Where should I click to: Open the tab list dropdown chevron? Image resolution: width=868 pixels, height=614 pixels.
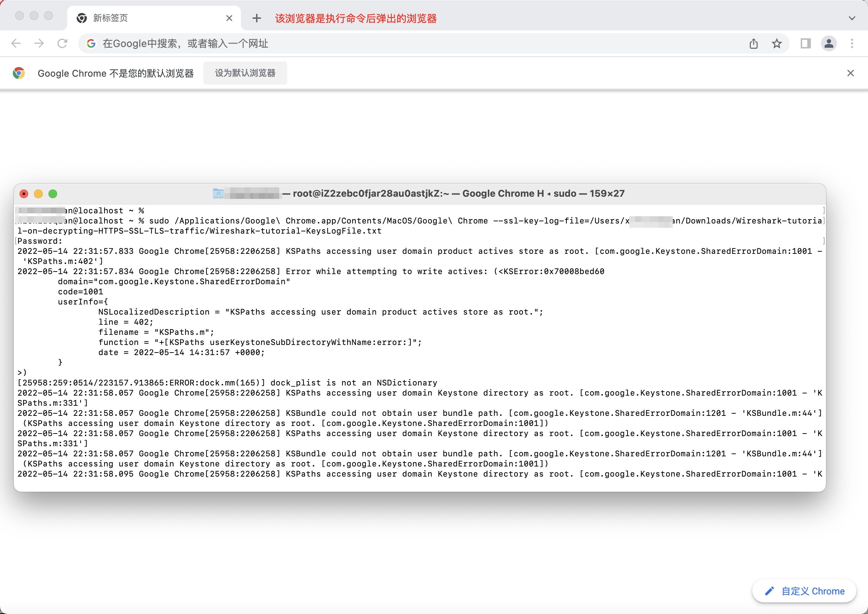coord(851,18)
